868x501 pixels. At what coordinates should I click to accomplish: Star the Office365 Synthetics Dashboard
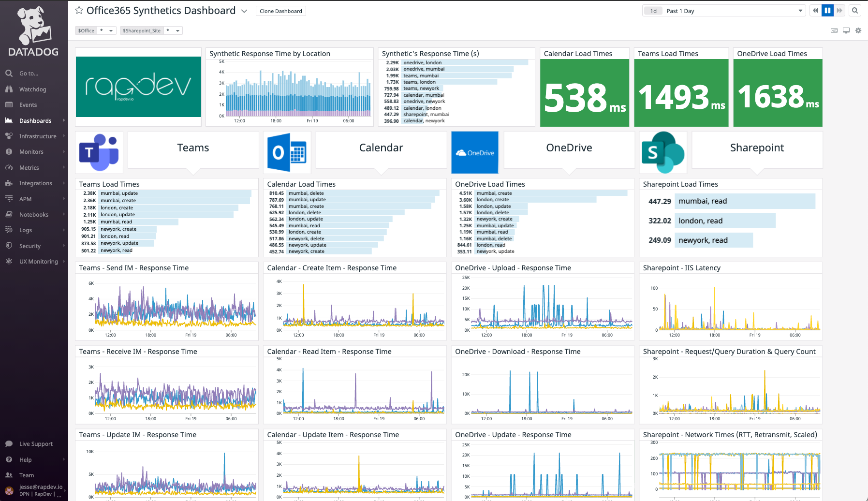pyautogui.click(x=79, y=10)
